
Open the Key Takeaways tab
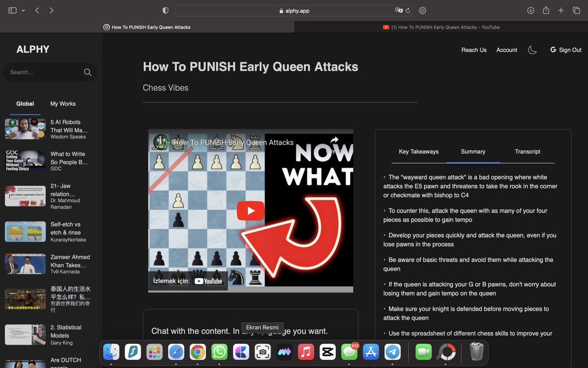click(x=418, y=152)
